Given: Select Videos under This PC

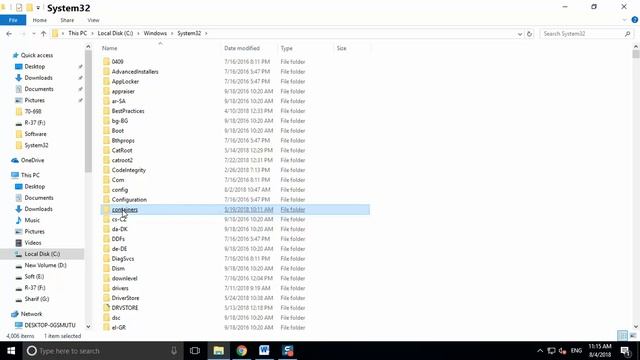Looking at the screenshot, I should pyautogui.click(x=33, y=242).
